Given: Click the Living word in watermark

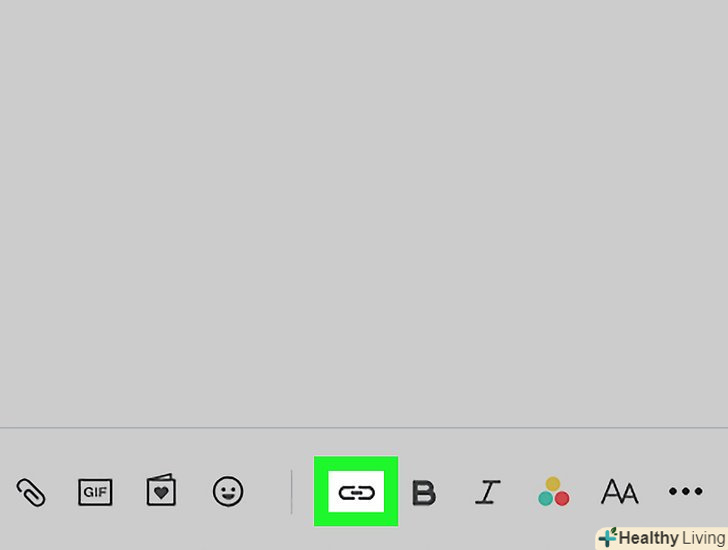Looking at the screenshot, I should pyautogui.click(x=703, y=538).
